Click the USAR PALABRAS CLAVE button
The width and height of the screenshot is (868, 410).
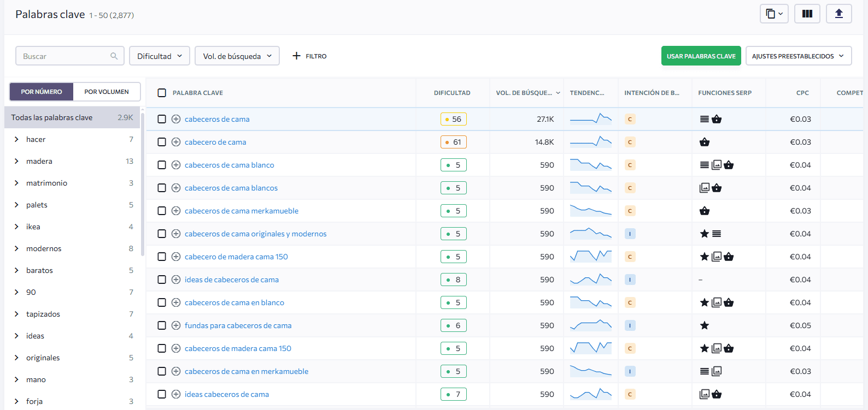[x=701, y=56]
